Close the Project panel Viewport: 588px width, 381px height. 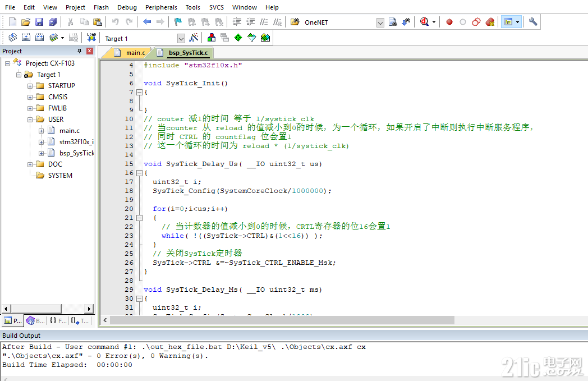90,51
